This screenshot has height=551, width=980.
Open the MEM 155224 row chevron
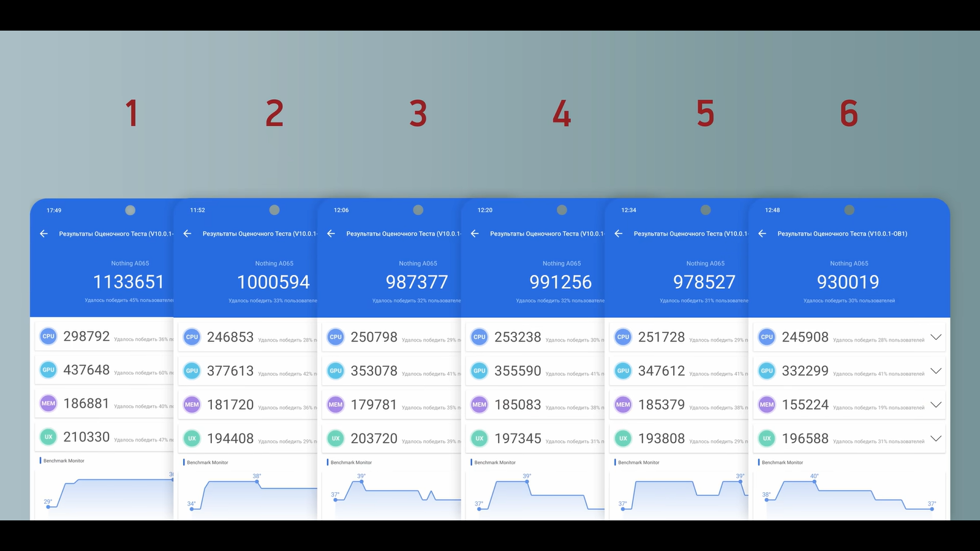point(936,405)
